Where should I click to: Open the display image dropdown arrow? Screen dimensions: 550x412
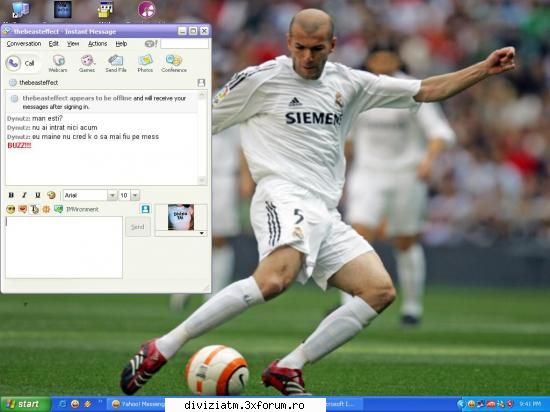(x=202, y=233)
